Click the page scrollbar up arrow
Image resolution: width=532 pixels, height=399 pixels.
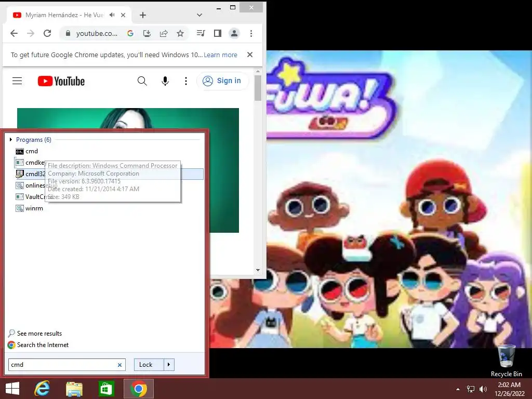tap(258, 71)
